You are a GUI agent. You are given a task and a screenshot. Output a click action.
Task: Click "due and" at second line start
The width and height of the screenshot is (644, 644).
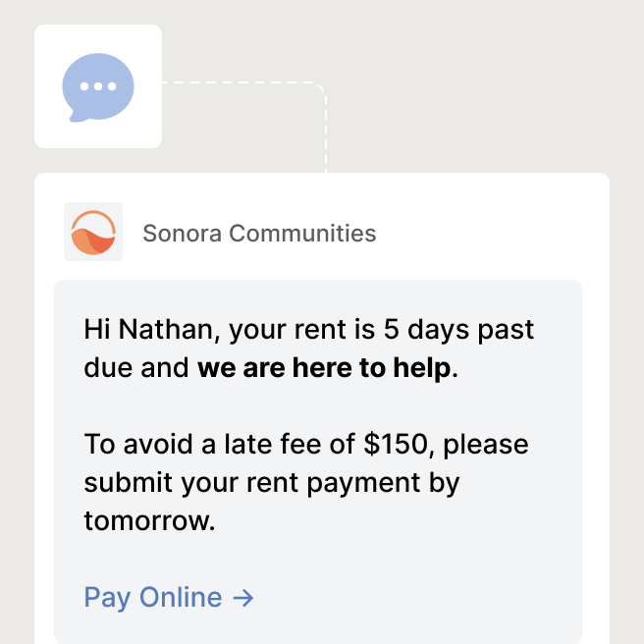(136, 367)
